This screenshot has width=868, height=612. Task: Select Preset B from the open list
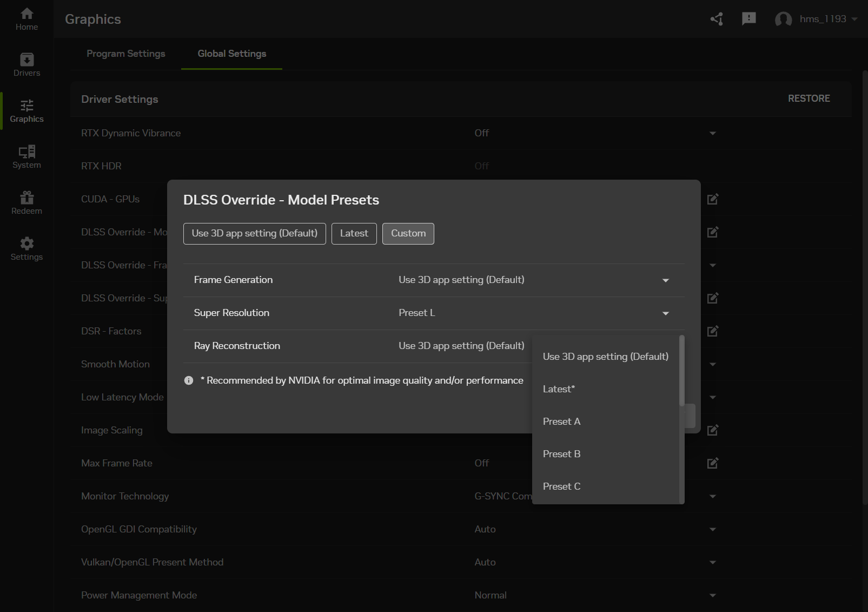[561, 453]
